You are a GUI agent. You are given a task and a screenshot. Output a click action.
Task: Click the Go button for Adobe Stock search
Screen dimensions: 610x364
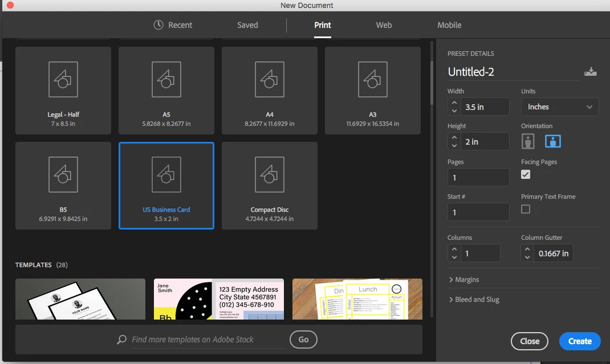[303, 340]
